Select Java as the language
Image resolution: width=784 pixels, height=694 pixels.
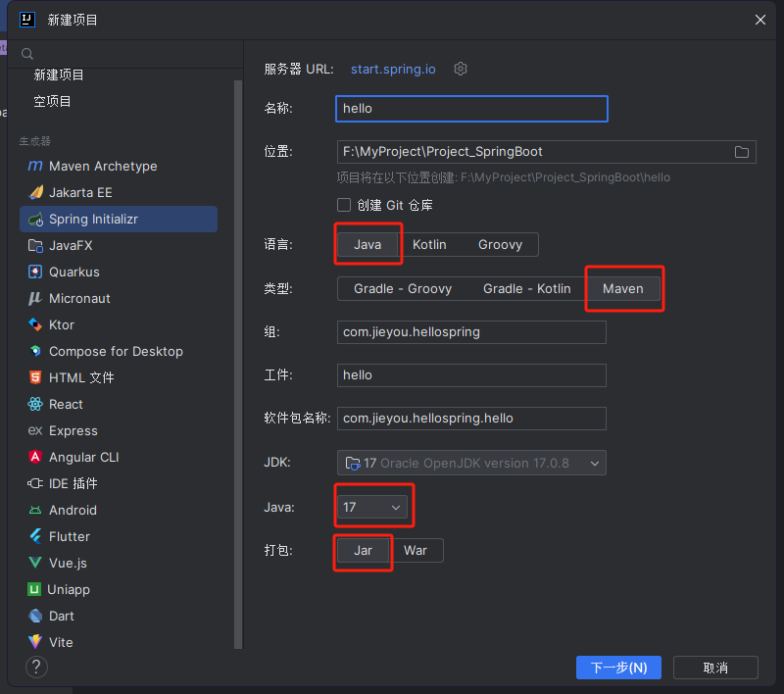(367, 244)
